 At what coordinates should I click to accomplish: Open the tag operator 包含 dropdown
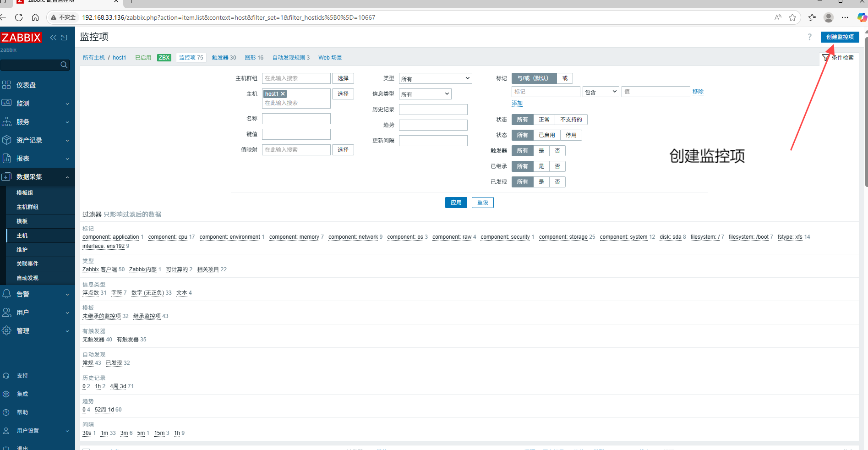(601, 92)
